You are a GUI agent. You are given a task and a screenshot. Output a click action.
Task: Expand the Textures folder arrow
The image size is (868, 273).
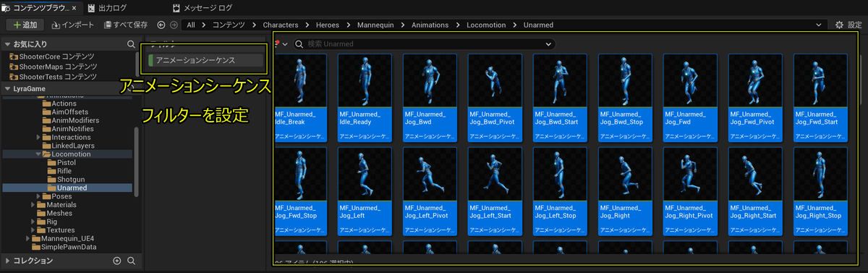pyautogui.click(x=33, y=230)
